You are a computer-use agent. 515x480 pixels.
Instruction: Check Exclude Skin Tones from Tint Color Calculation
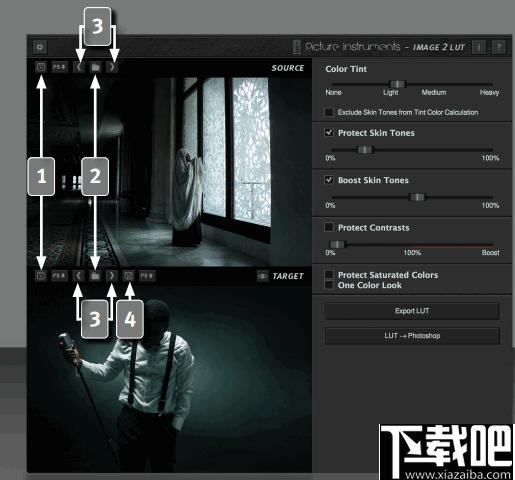click(x=329, y=112)
